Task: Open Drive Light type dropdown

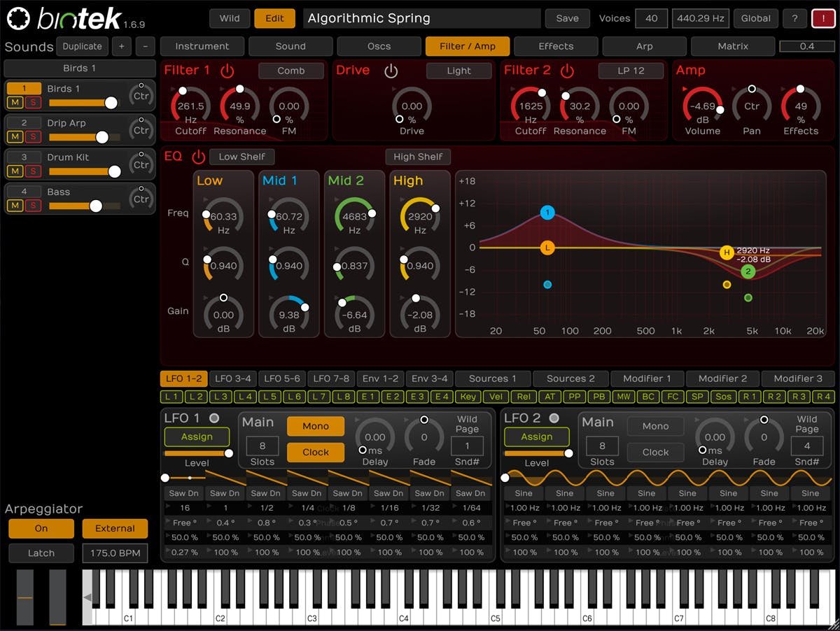Action: (x=459, y=71)
